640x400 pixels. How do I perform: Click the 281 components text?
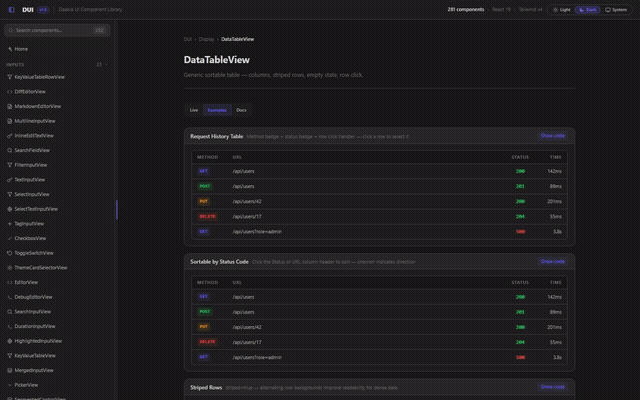[465, 9]
